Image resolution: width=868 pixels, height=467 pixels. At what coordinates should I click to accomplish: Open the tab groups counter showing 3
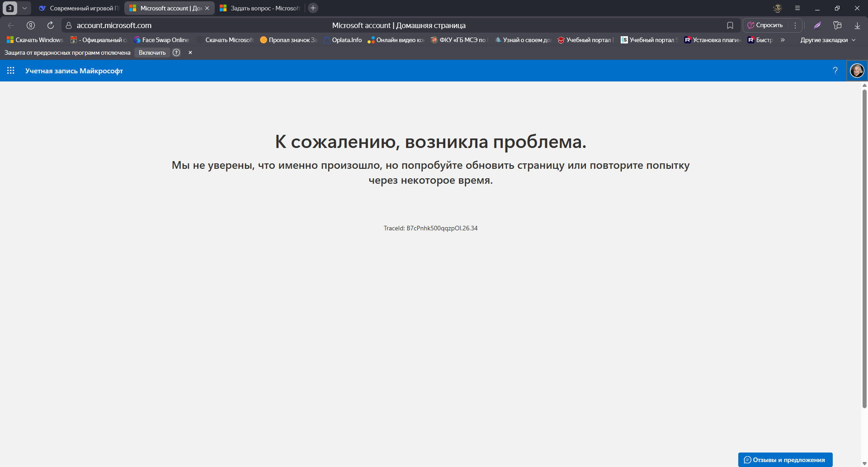10,8
